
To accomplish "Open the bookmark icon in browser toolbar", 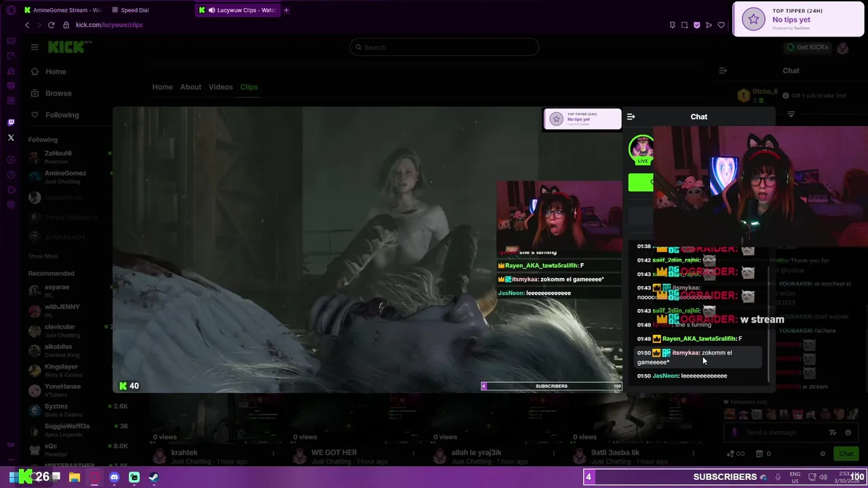I will pyautogui.click(x=672, y=25).
